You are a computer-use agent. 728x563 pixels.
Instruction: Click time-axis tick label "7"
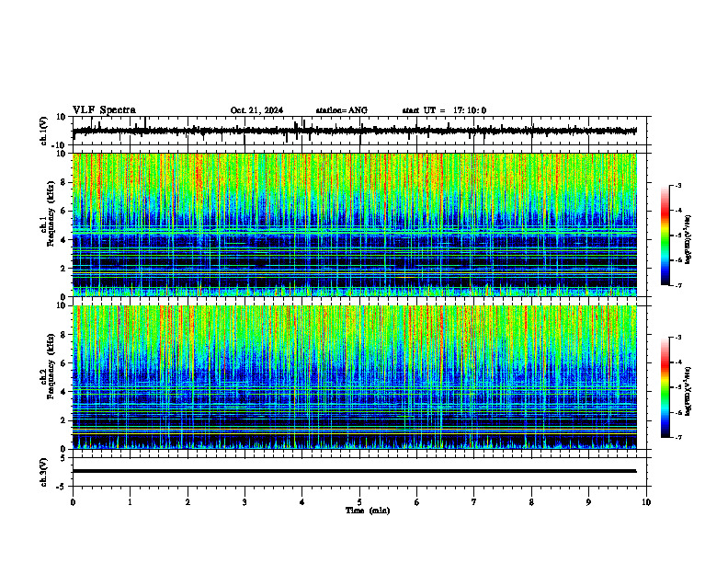(474, 502)
